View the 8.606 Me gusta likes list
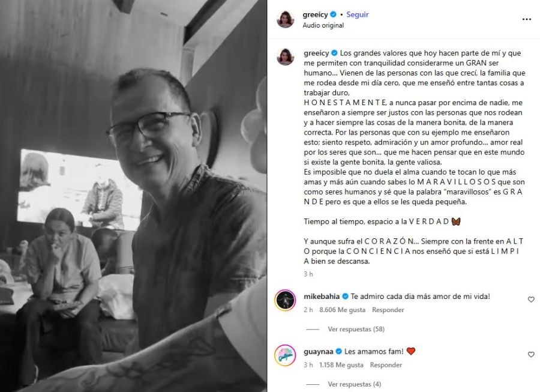Image resolution: width=540 pixels, height=392 pixels. 342,310
